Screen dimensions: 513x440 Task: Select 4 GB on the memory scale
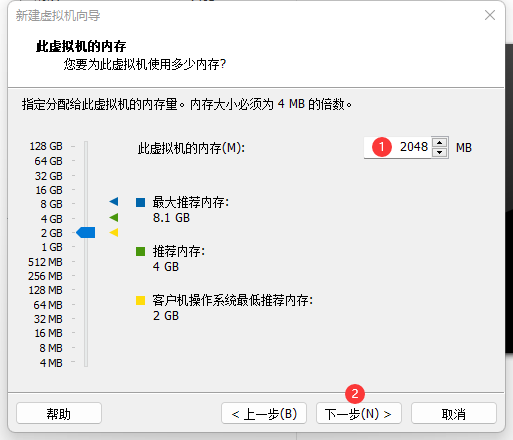[51, 219]
